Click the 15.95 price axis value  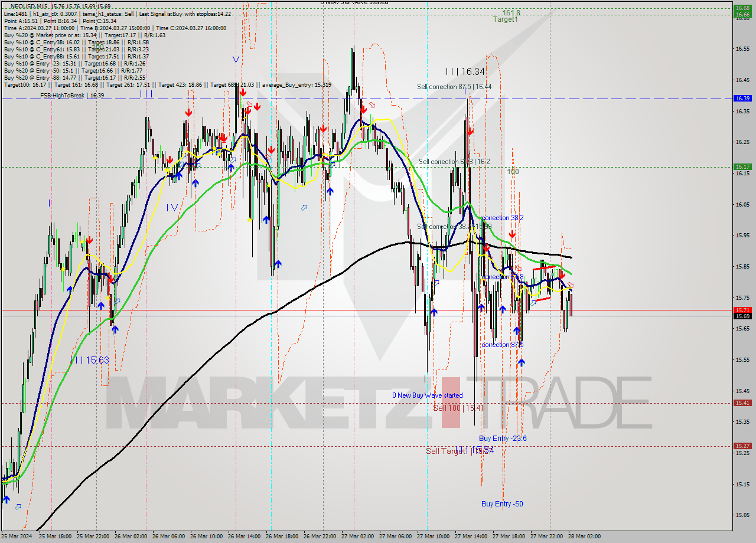pyautogui.click(x=743, y=235)
